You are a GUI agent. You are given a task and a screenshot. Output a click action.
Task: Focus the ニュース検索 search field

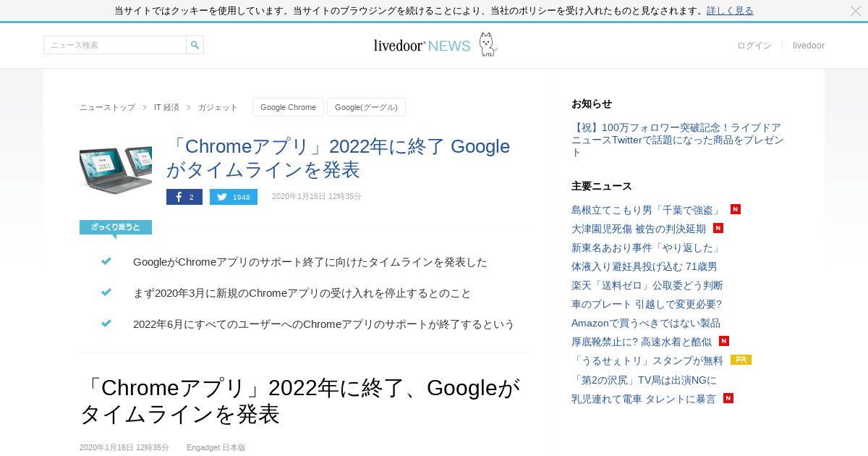point(115,45)
